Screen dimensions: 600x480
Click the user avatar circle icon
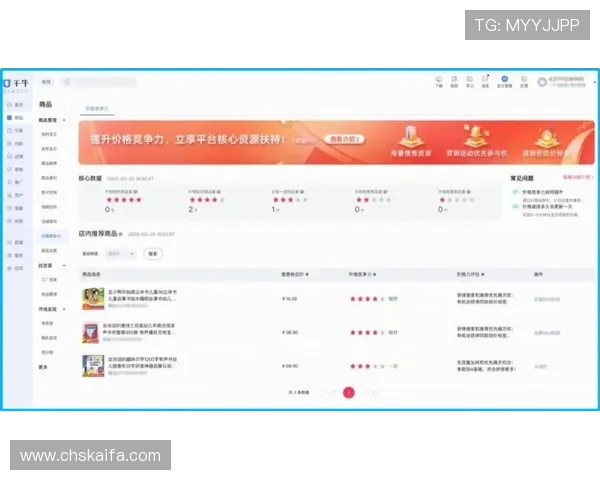click(542, 82)
